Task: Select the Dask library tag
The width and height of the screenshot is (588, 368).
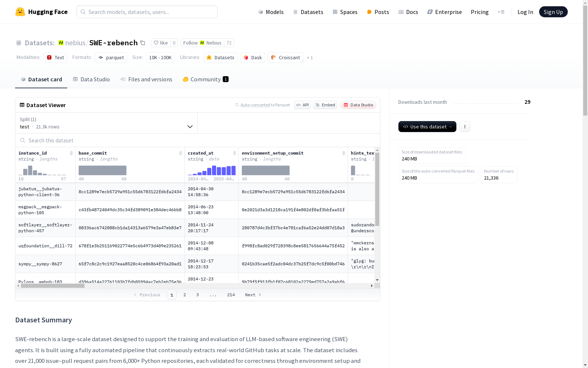Action: [x=253, y=57]
